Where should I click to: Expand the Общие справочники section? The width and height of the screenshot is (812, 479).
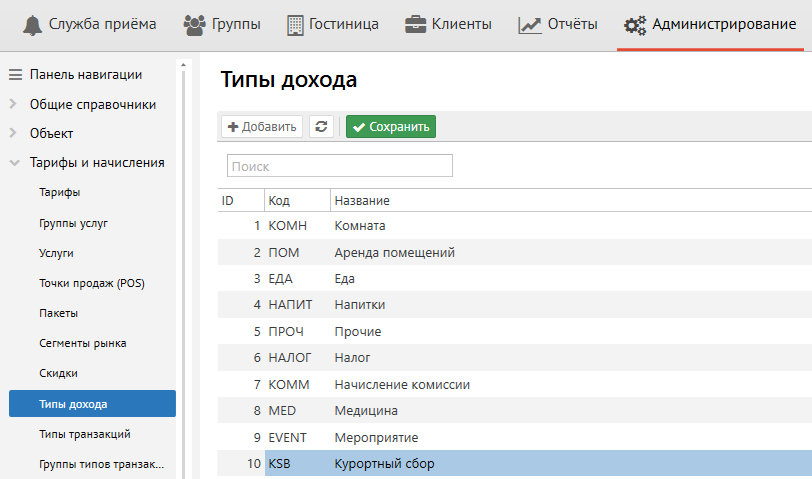click(x=92, y=104)
